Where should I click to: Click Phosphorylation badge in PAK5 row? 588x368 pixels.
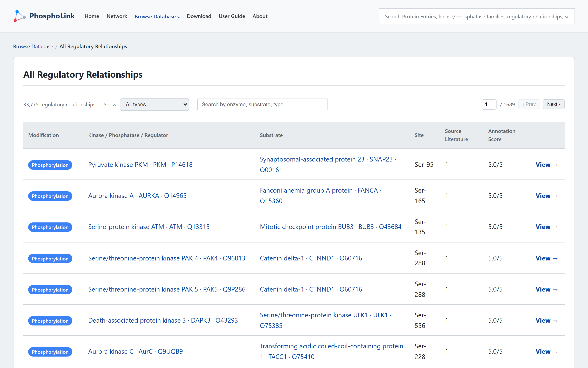tap(50, 290)
